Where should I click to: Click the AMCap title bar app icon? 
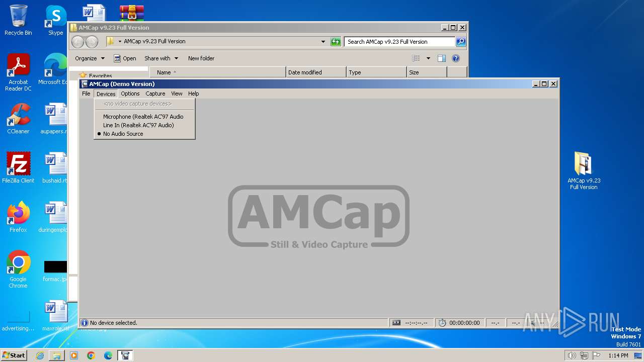85,84
